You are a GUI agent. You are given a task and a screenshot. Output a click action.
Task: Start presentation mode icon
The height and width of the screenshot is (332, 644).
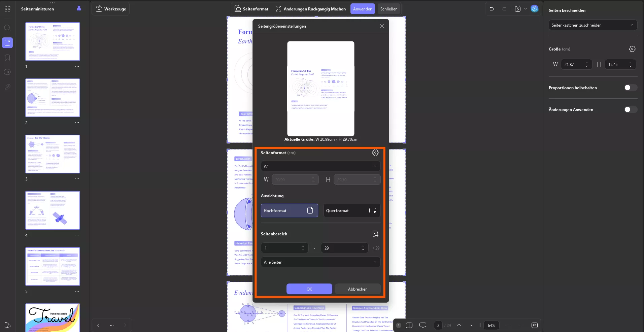click(x=423, y=325)
